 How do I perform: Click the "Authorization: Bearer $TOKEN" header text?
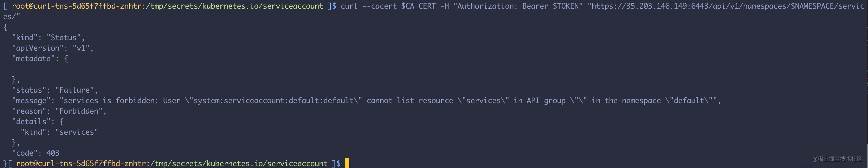click(x=518, y=6)
